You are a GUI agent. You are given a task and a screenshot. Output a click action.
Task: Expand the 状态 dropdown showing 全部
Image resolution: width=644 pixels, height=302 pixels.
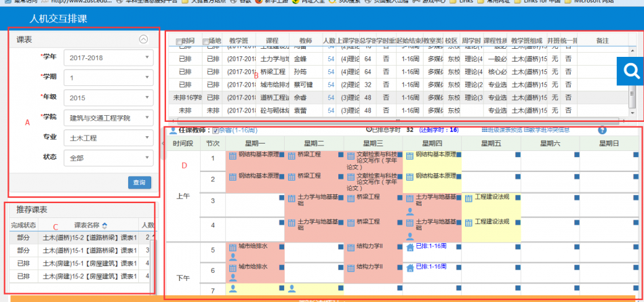[x=108, y=157]
